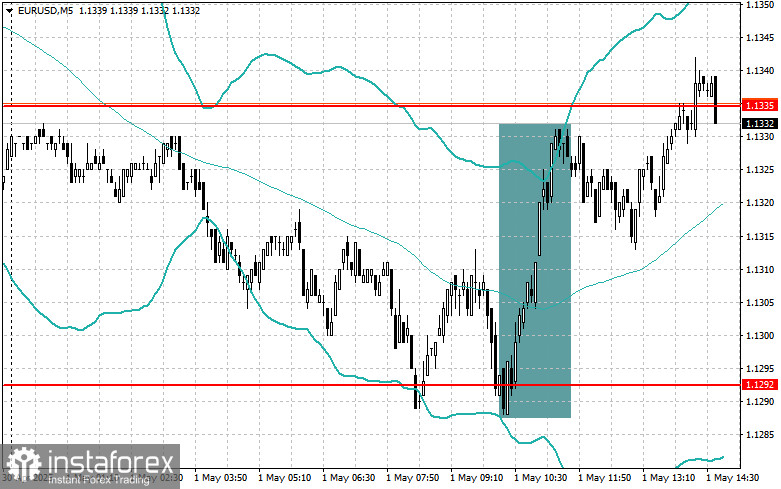This screenshot has height=489, width=781.
Task: Click the 1.1340 price axis label
Action: coord(760,71)
